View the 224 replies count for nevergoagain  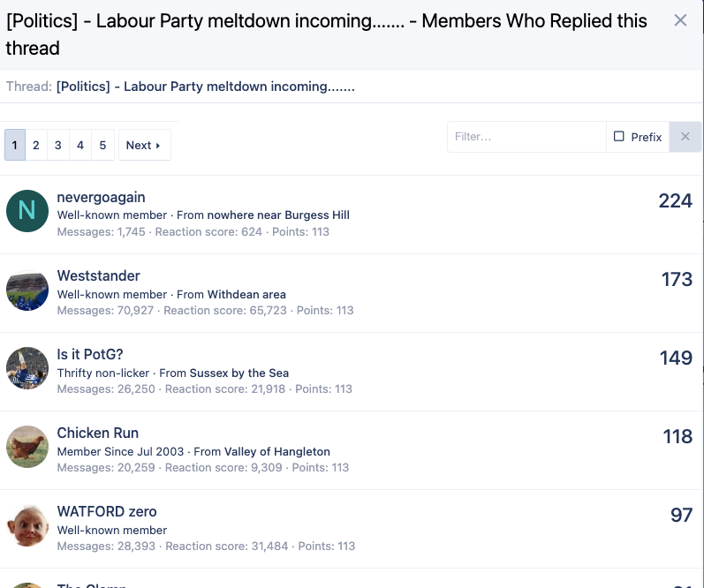click(x=675, y=200)
